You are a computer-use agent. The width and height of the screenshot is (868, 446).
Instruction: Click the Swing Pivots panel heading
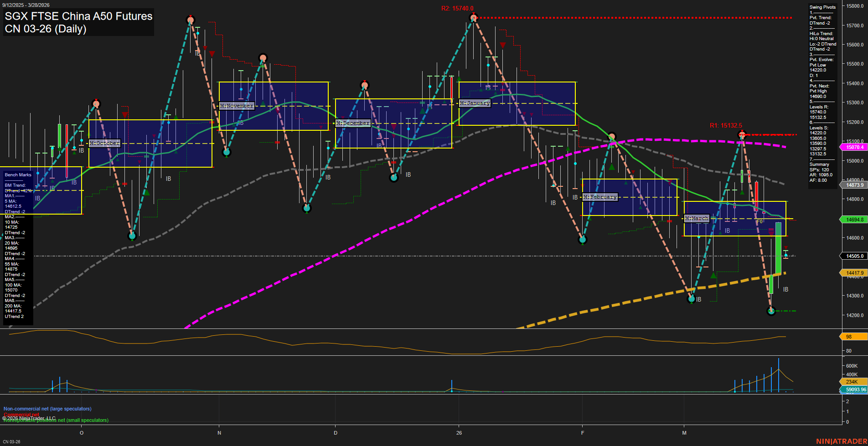(822, 7)
